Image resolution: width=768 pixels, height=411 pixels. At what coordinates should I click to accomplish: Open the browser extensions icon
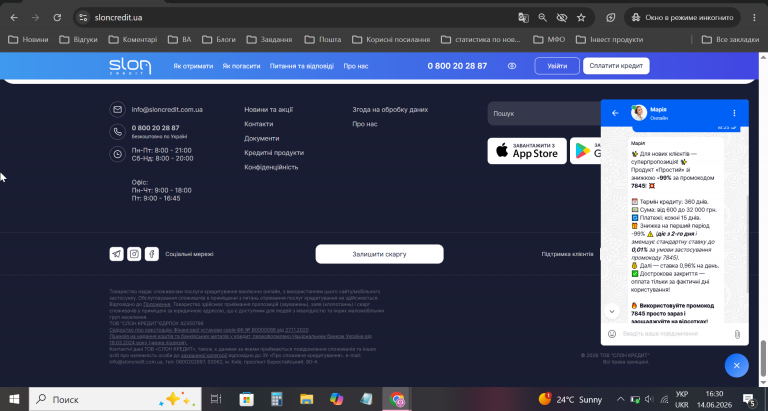pos(610,18)
